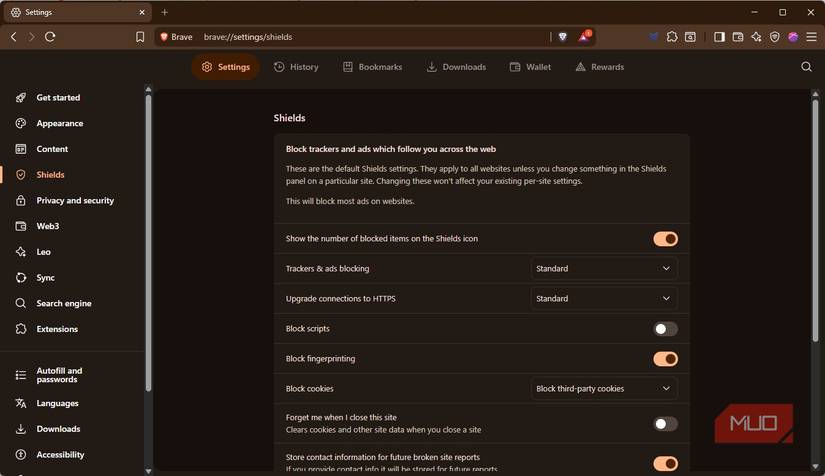Enable the Block scripts toggle
Viewport: 825px width, 476px height.
[x=665, y=329]
